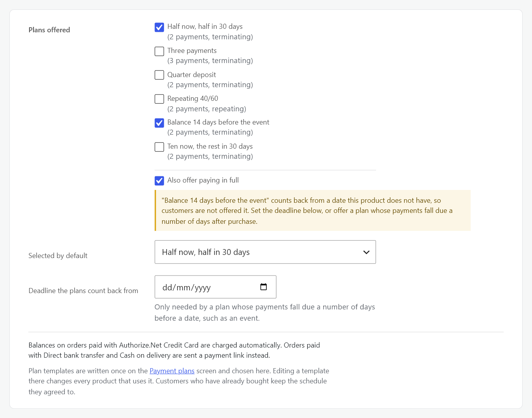Click the dd/mm/yyyy deadline date field

pyautogui.click(x=215, y=287)
